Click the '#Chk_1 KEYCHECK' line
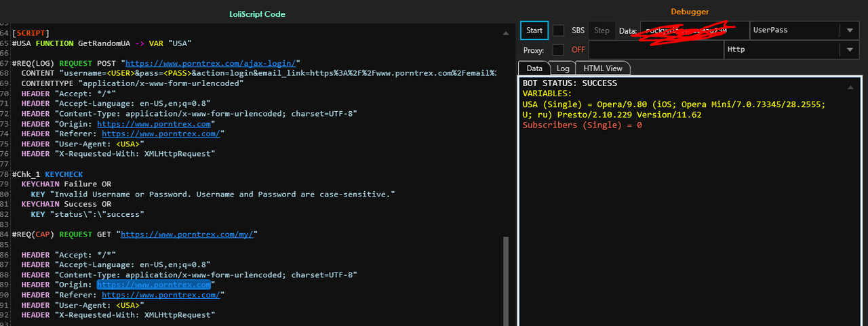 coord(47,174)
